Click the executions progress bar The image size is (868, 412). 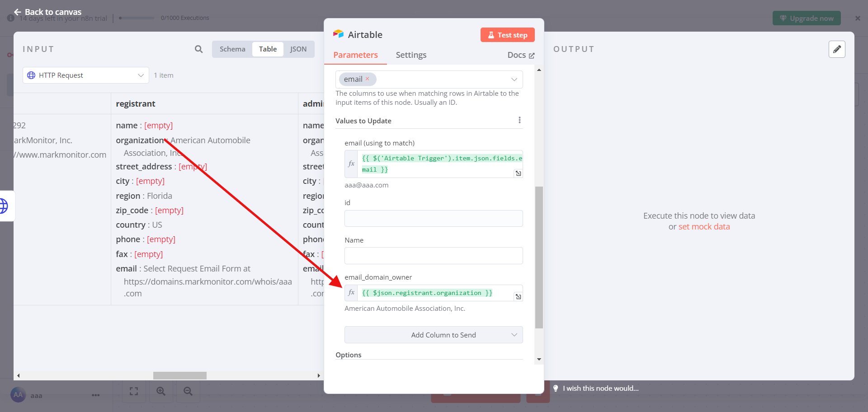click(x=137, y=18)
